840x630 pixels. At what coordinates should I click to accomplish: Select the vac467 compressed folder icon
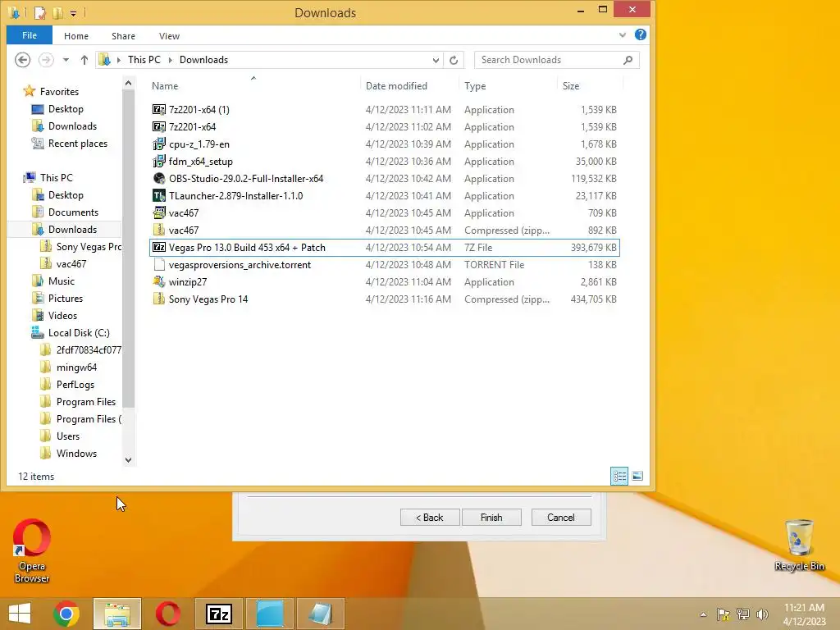click(x=158, y=230)
